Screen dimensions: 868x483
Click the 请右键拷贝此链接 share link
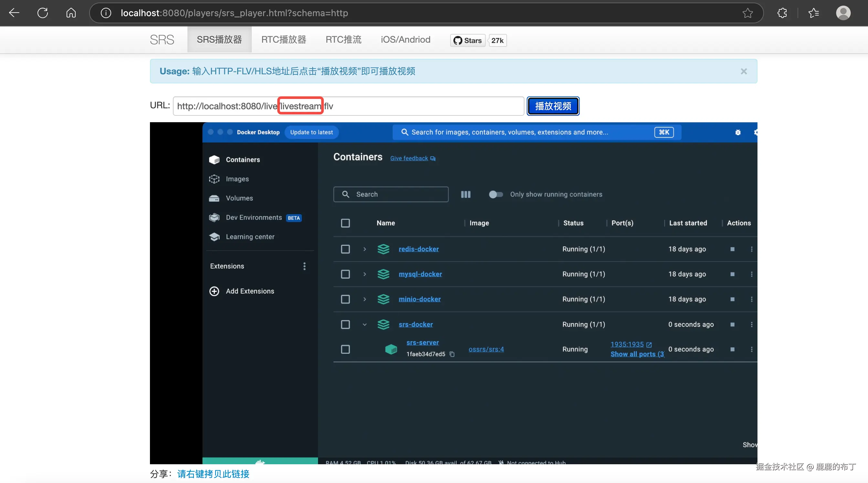[213, 474]
